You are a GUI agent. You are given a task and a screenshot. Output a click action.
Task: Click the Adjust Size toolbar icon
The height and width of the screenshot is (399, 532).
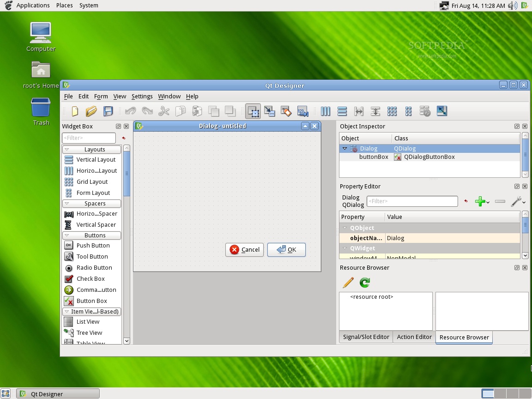[x=441, y=111]
